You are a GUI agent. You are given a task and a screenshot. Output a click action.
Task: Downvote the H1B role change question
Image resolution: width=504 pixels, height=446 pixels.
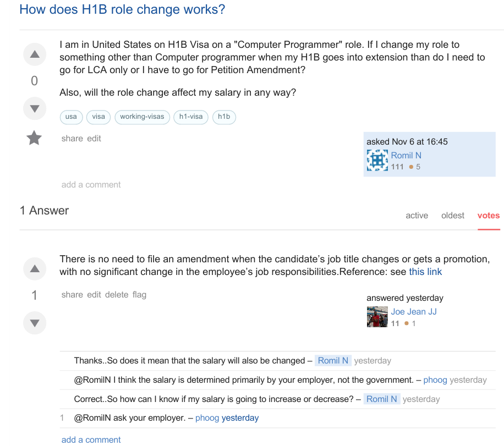click(x=35, y=108)
